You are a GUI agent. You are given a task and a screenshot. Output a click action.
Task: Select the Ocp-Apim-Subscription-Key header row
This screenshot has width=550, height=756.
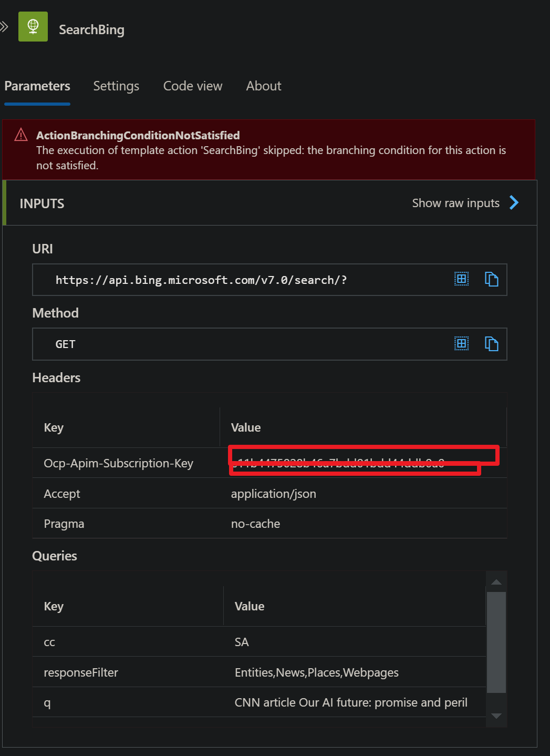pyautogui.click(x=269, y=463)
